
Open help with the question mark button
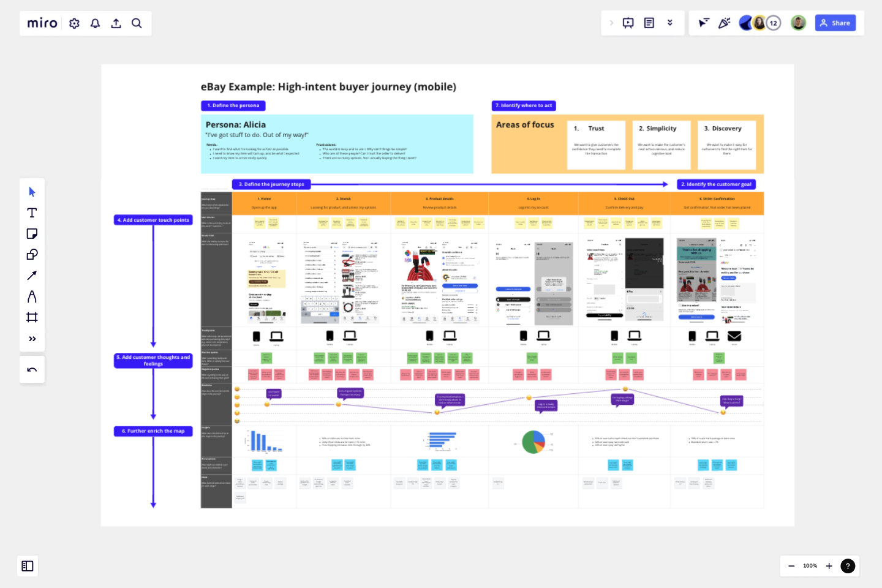[x=848, y=566]
